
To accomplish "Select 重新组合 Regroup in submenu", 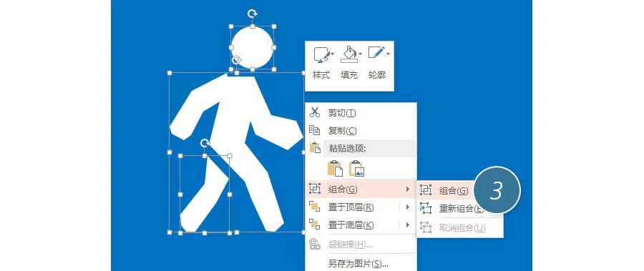I will click(462, 209).
